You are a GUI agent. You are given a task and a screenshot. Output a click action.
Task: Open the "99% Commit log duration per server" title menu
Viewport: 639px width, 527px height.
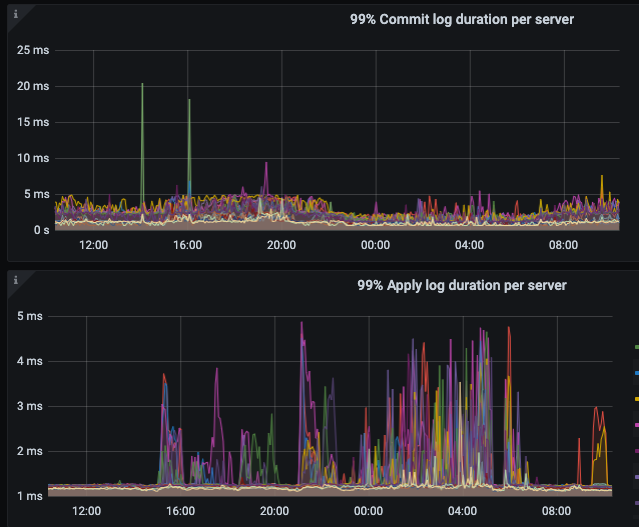coord(461,20)
